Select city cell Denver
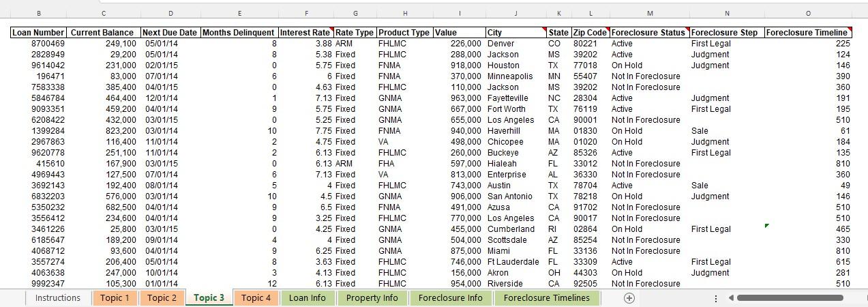The width and height of the screenshot is (868, 307). (x=515, y=44)
